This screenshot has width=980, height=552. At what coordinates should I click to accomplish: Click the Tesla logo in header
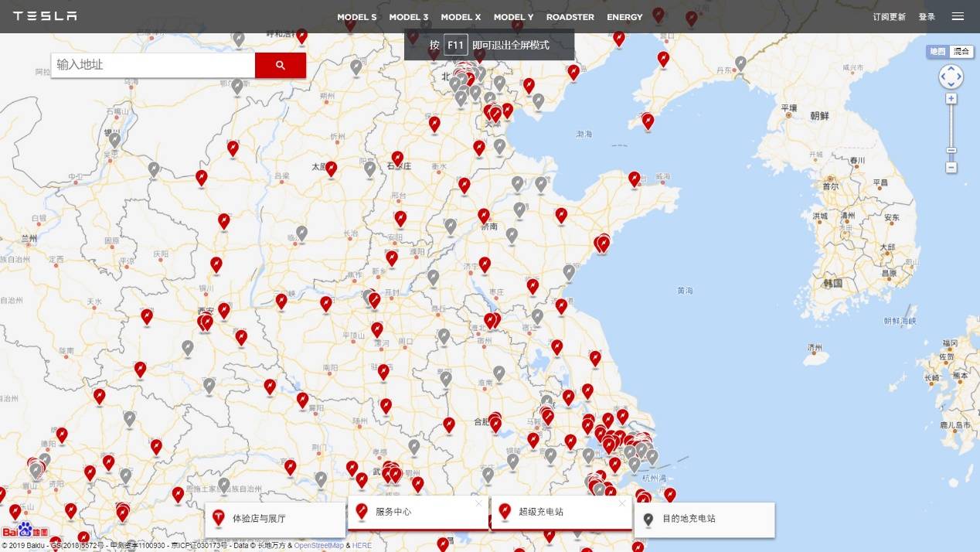pos(45,16)
